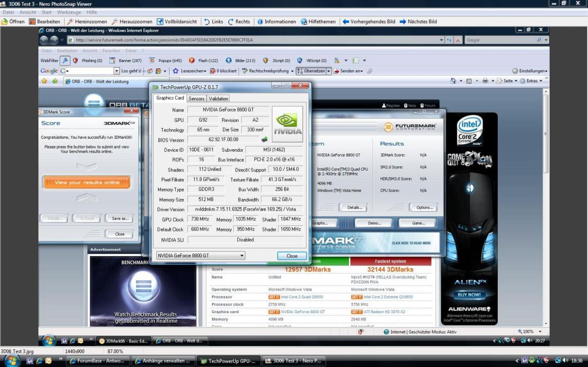
Task: Open the Seite dropdown in IE command bar
Action: 507,81
